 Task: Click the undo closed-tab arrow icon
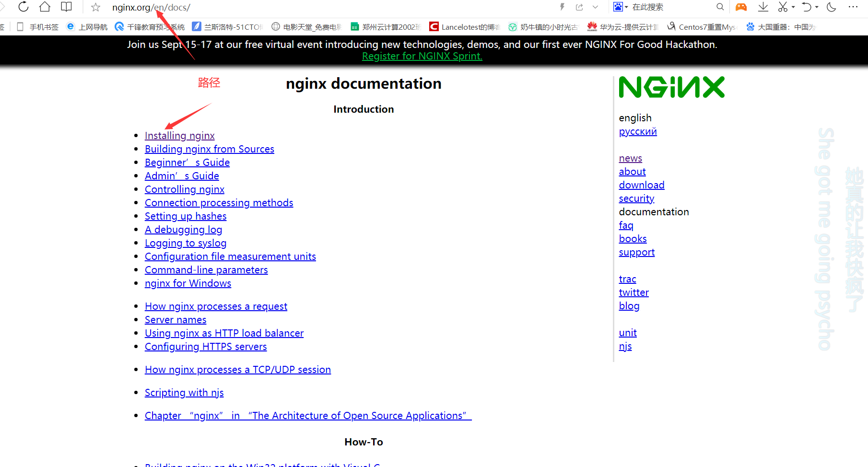807,7
